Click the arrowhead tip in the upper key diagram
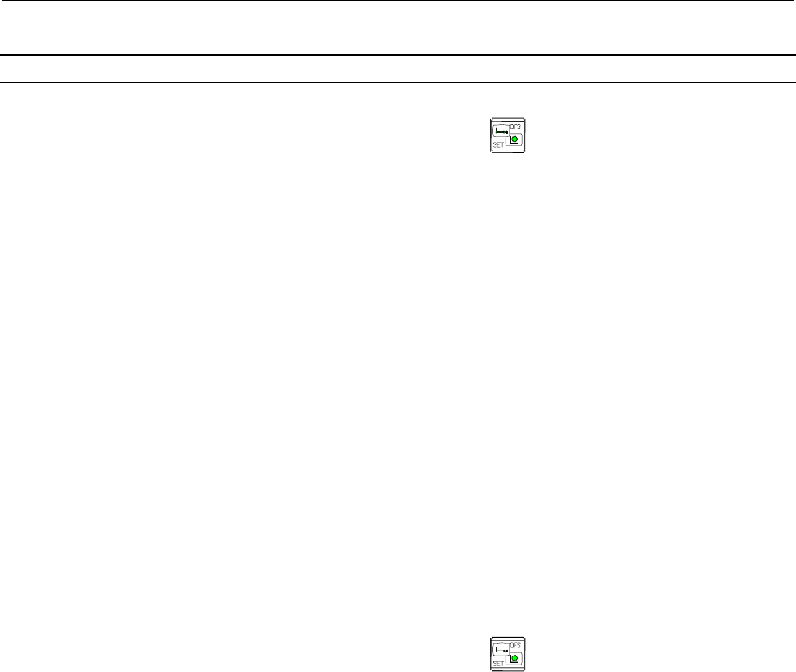The width and height of the screenshot is (796, 672). coord(506,132)
